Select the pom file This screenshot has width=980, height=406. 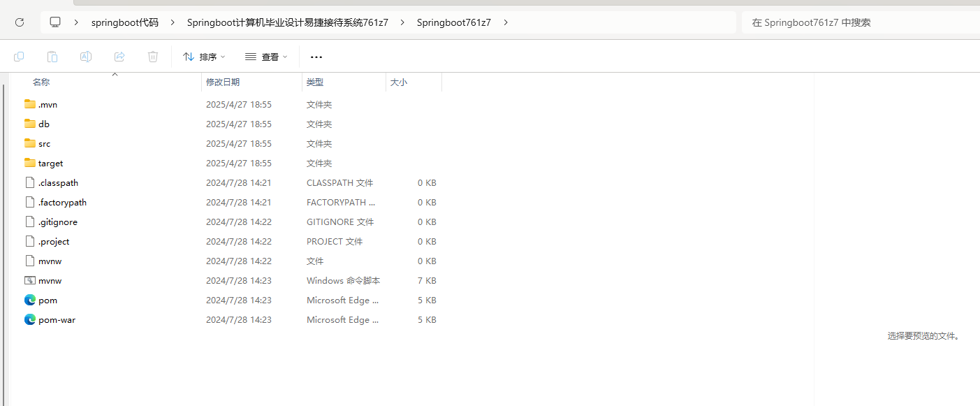[47, 300]
